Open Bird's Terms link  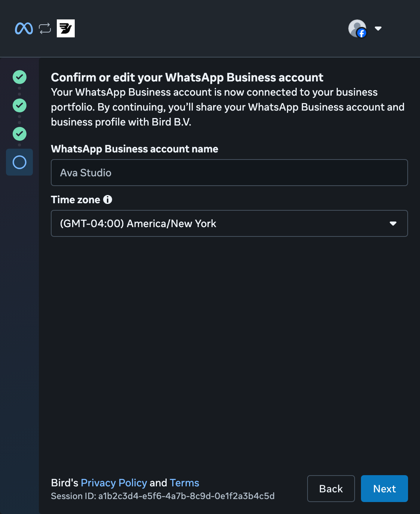[x=184, y=483]
